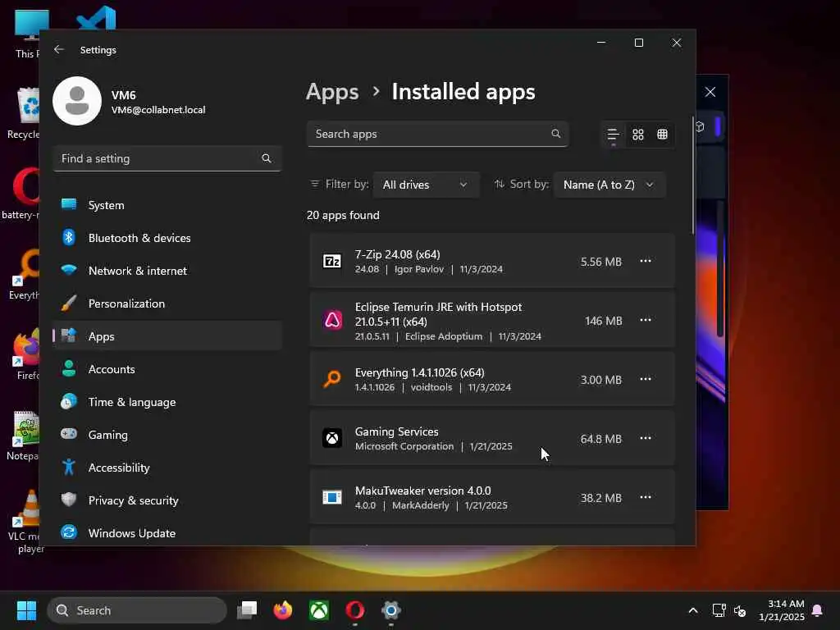Click the Apps breadcrumb link
The height and width of the screenshot is (630, 840).
[x=332, y=92]
